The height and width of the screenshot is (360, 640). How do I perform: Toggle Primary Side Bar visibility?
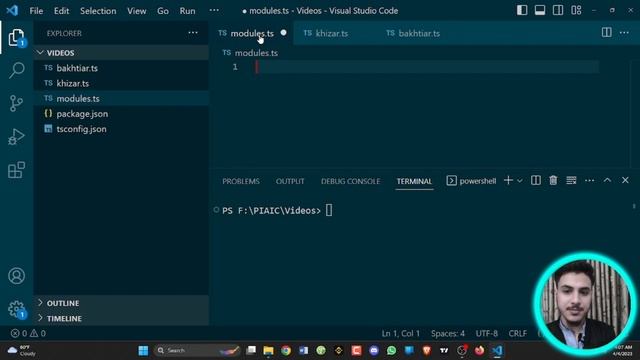click(522, 11)
